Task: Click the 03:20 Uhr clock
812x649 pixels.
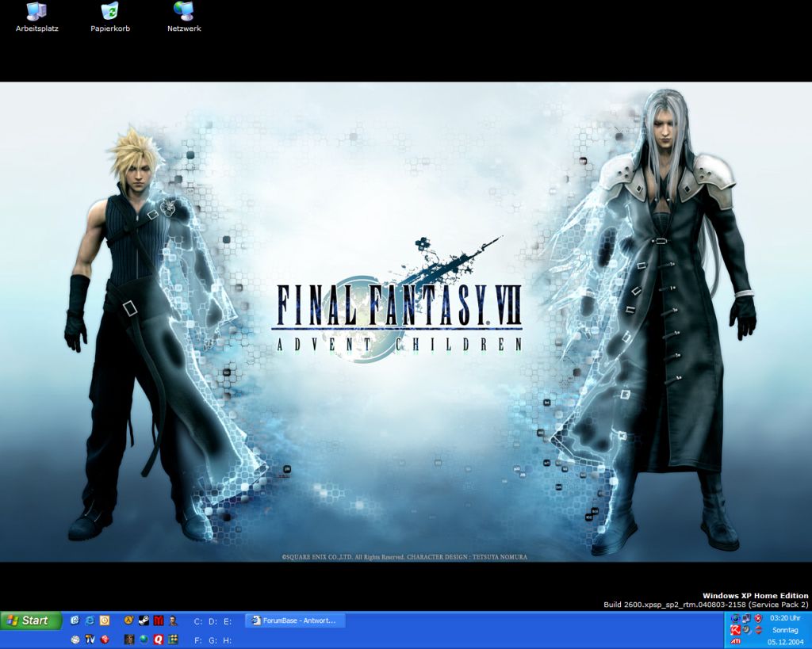Action: click(x=785, y=618)
